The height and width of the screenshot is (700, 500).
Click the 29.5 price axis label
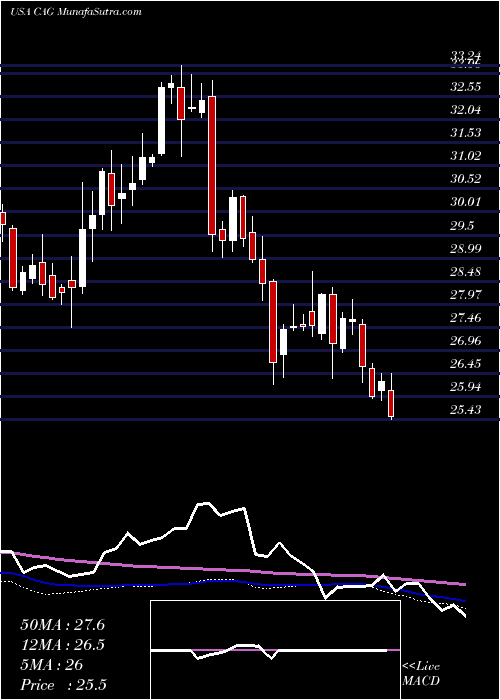click(462, 225)
